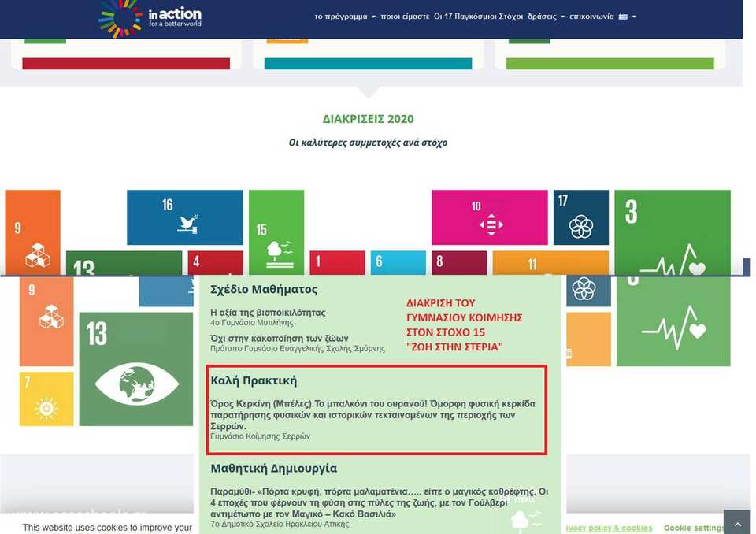Open the upper-row dark blue goal 17 tile
This screenshot has height=534, width=756.
pos(581,217)
